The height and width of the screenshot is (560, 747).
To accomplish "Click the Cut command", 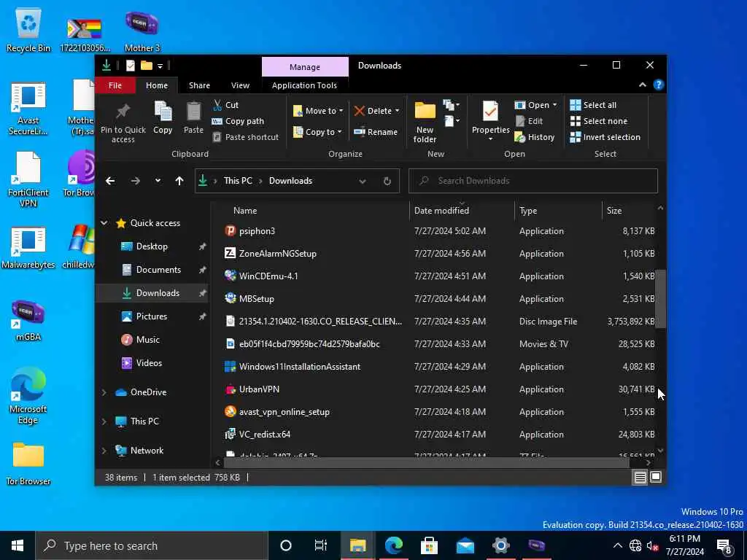I will point(226,105).
